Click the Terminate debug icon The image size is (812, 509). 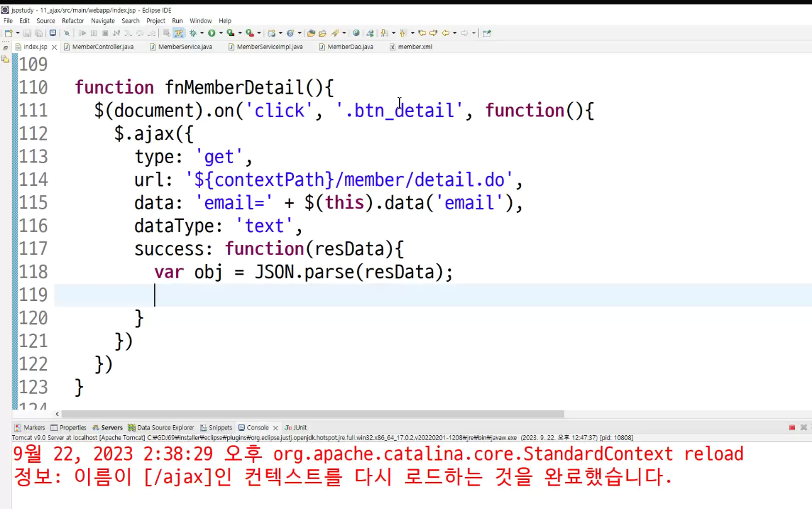click(105, 33)
